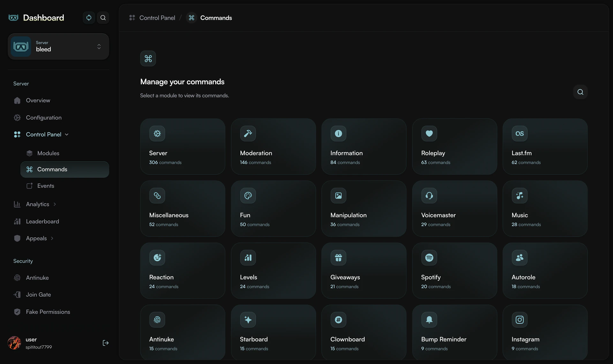Image resolution: width=613 pixels, height=364 pixels.
Task: Click the user avatar thumbnail
Action: [x=14, y=343]
